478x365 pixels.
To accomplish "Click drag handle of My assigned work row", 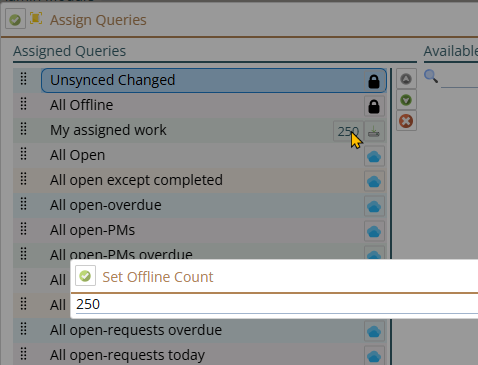I will (x=23, y=129).
